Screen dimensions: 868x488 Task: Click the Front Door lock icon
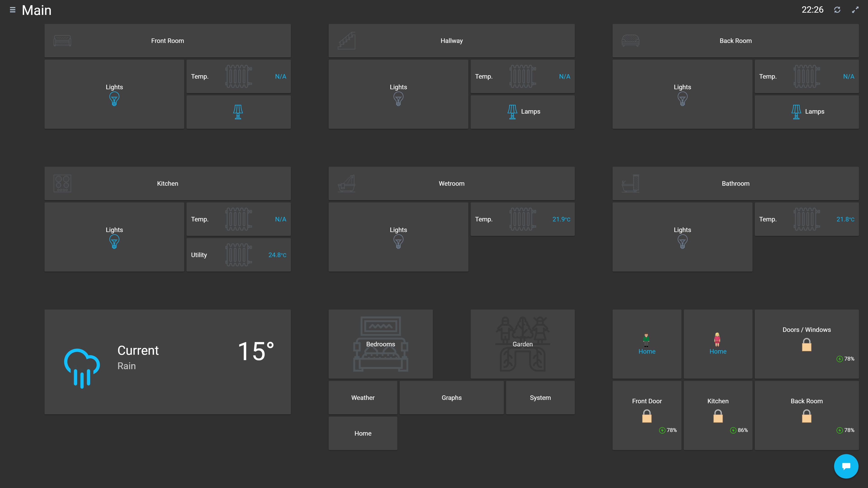click(x=647, y=416)
